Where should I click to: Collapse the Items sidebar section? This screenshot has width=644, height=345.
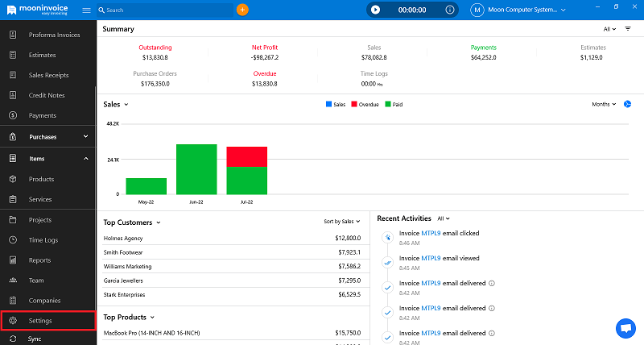(86, 159)
